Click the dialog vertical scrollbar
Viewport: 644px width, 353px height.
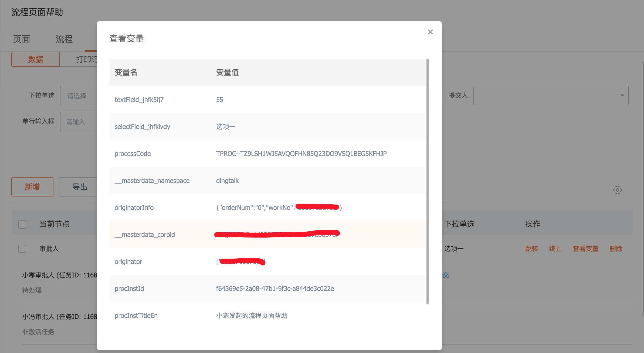click(x=428, y=181)
